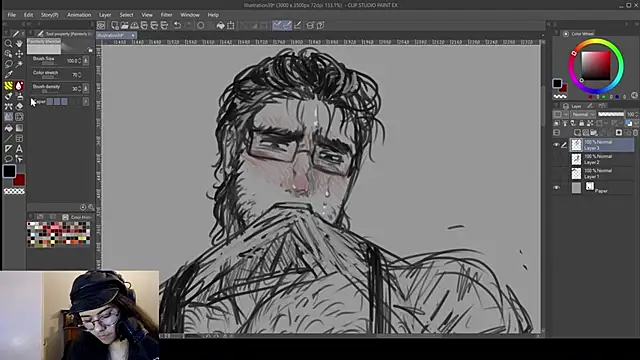Select the red droplet blend tool icon

[x=19, y=86]
